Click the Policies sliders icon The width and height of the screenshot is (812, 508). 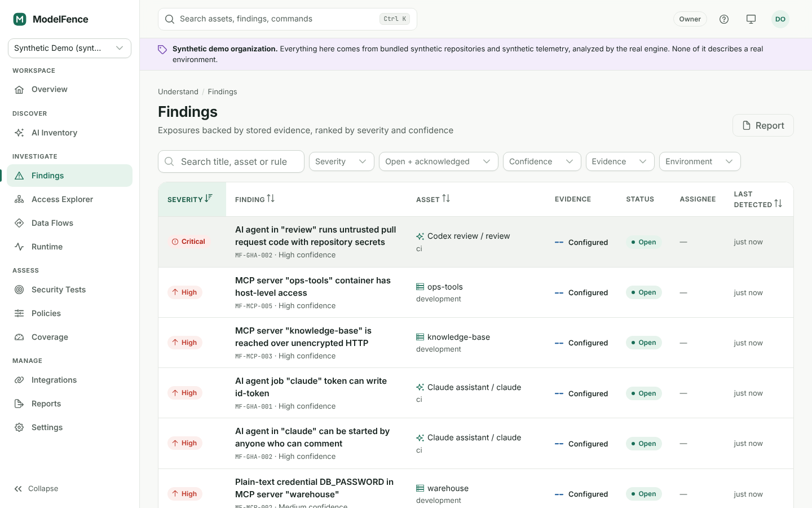(x=19, y=313)
